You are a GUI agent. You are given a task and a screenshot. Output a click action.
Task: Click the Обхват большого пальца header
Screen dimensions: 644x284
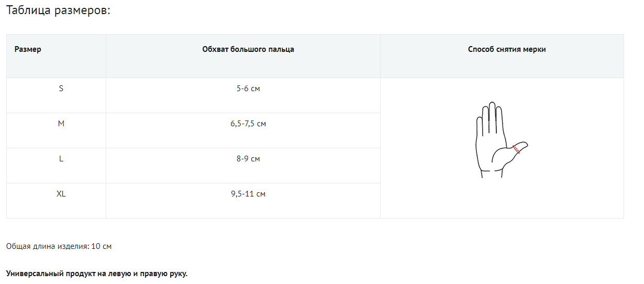[x=248, y=49]
